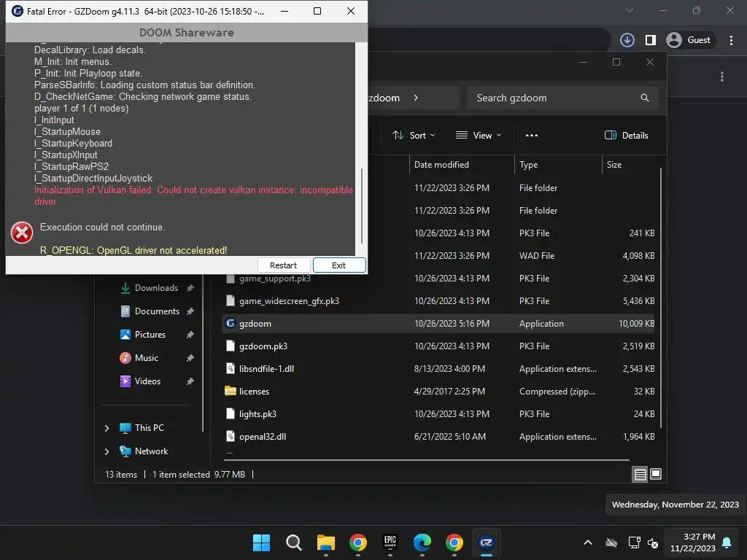The height and width of the screenshot is (560, 747).
Task: Select the licenses compressed folder
Action: pyautogui.click(x=438, y=392)
